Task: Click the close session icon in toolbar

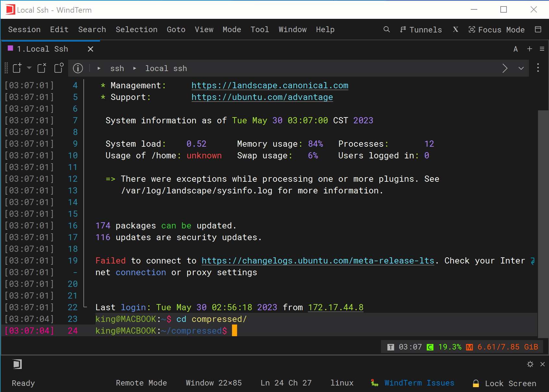Action: [42, 68]
